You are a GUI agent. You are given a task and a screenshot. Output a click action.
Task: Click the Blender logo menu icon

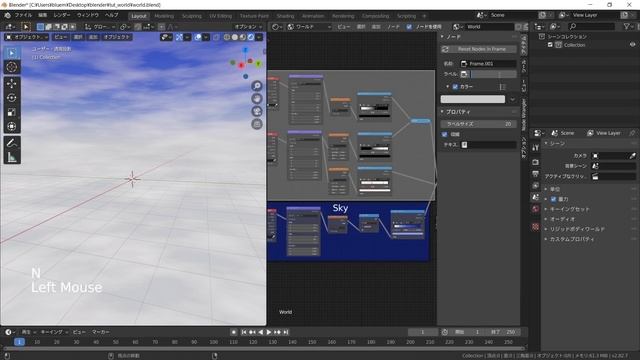click(x=7, y=16)
